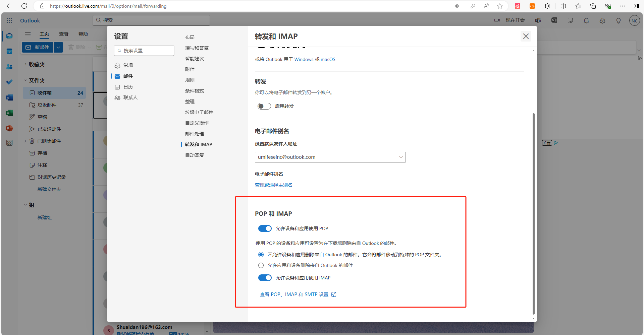This screenshot has width=644, height=335.
Task: Collapse the Groups section
Action: (x=25, y=205)
